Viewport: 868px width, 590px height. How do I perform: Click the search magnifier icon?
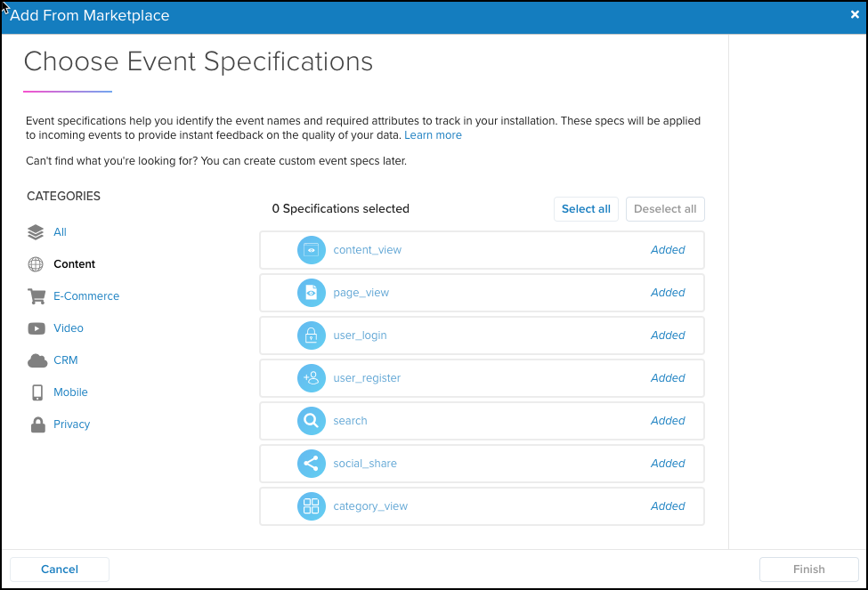[x=311, y=421]
